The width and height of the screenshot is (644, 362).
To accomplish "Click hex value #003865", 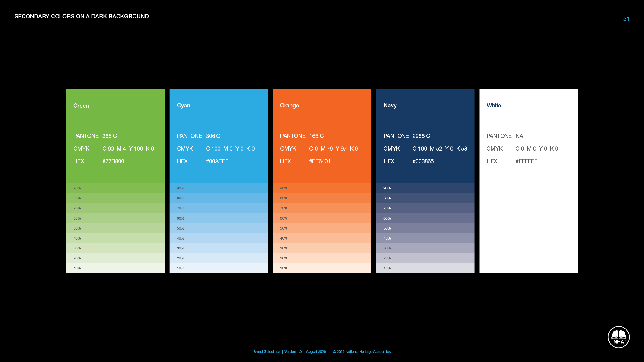I will (423, 161).
